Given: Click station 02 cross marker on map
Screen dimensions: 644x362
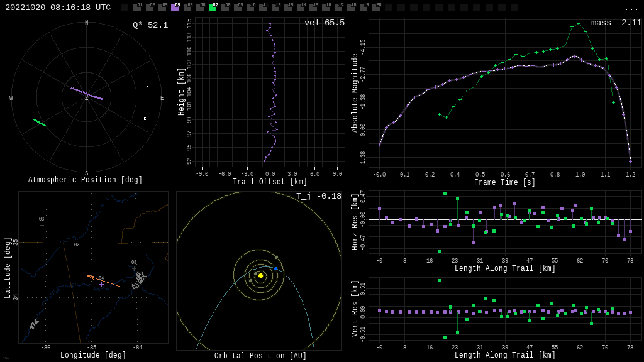Looking at the screenshot, I should click(77, 251).
